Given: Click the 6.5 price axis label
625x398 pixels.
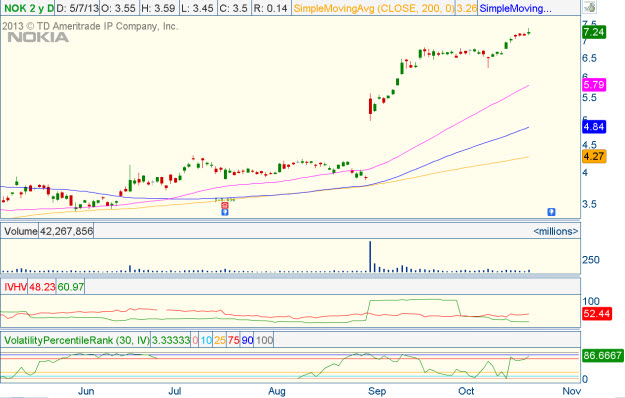Looking at the screenshot, I should click(590, 59).
